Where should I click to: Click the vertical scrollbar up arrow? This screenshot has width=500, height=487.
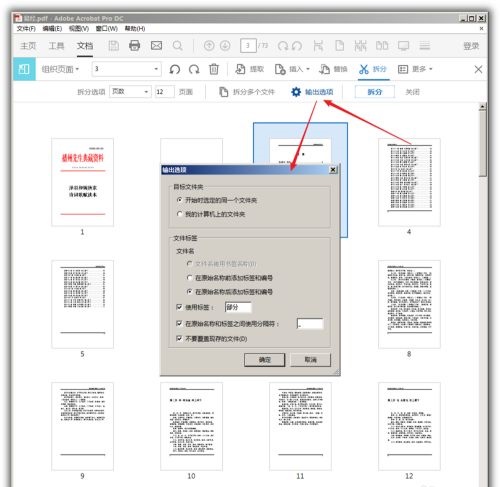482,107
